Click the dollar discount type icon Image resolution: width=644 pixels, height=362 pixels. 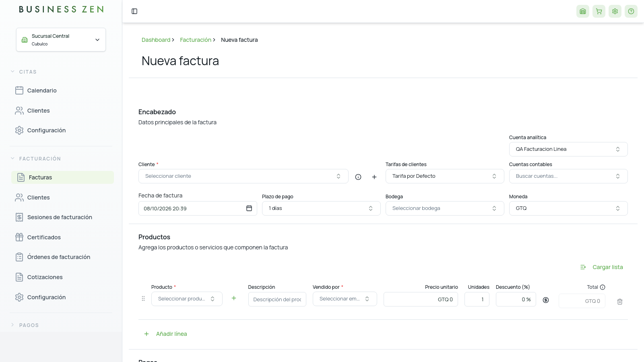546,300
